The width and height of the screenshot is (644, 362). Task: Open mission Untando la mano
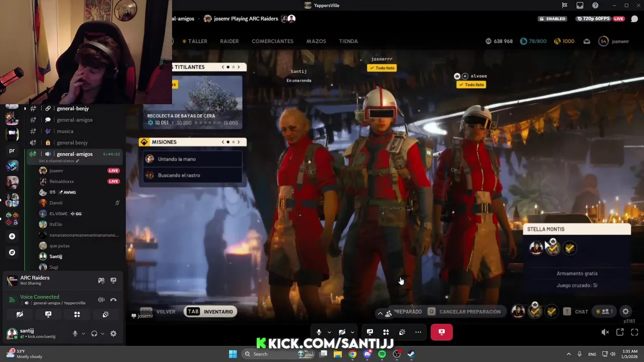tap(193, 159)
